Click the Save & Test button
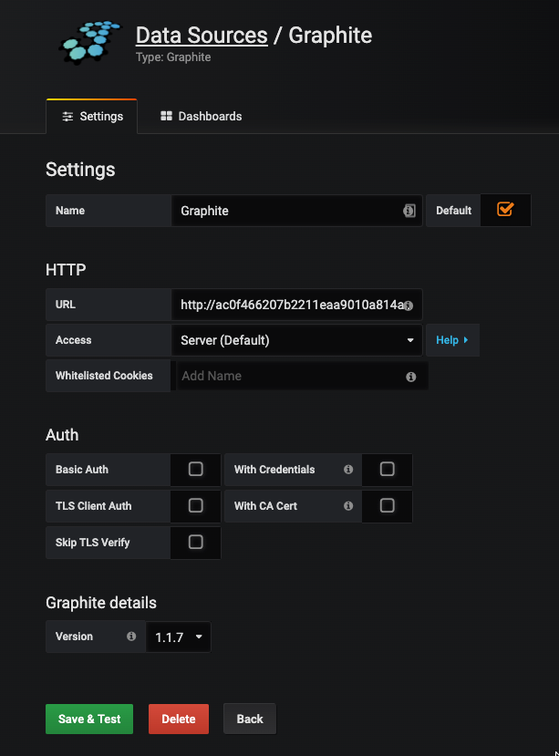This screenshot has height=756, width=559. click(x=88, y=719)
